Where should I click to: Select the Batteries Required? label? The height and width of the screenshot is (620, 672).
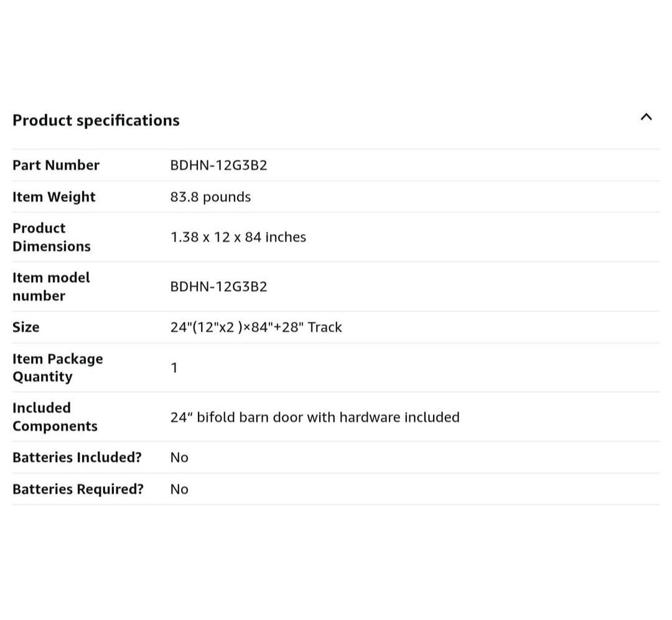(78, 489)
